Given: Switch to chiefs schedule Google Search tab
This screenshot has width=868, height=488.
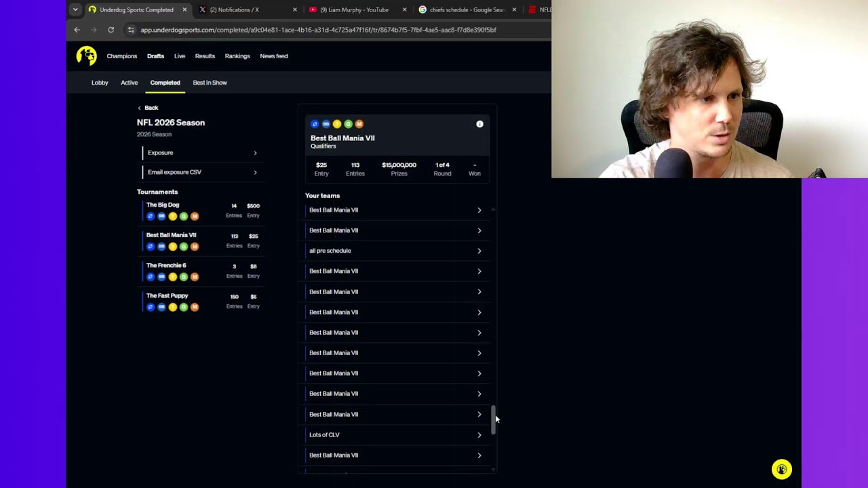Looking at the screenshot, I should click(x=468, y=9).
